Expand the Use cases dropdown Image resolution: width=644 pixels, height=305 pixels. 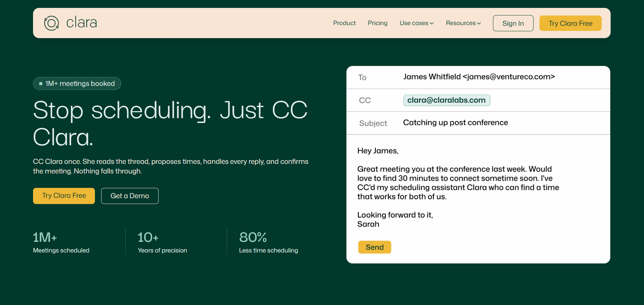pos(417,23)
